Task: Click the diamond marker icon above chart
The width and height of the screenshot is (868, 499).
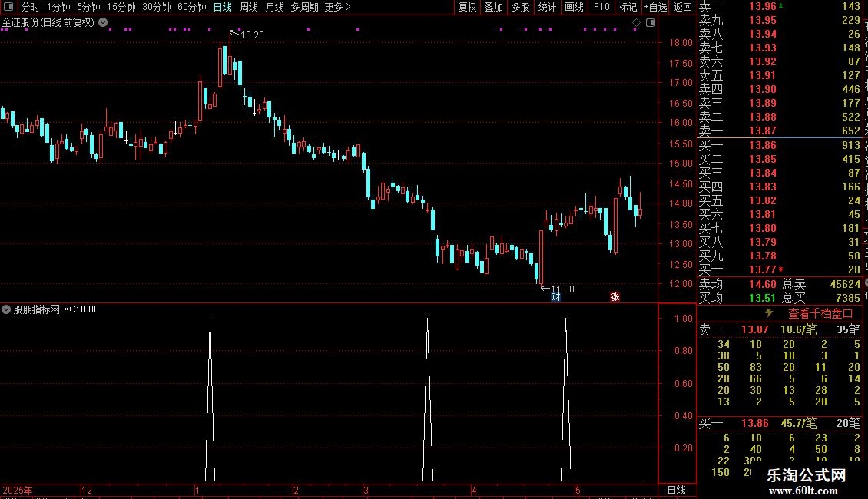Action: coord(636,23)
